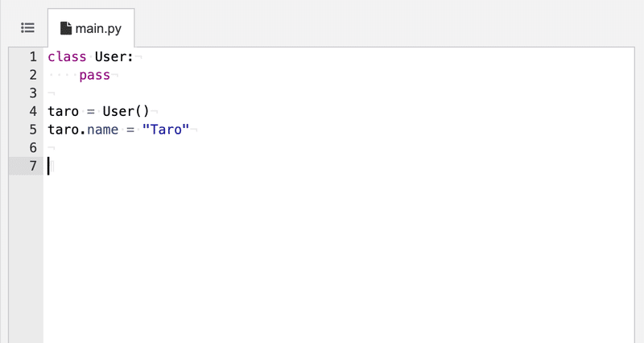Click the "pass" keyword on line 2
This screenshot has width=644, height=343.
point(95,75)
